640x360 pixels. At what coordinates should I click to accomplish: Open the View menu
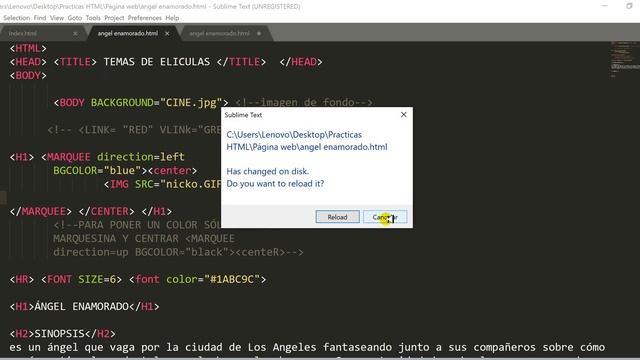point(57,18)
